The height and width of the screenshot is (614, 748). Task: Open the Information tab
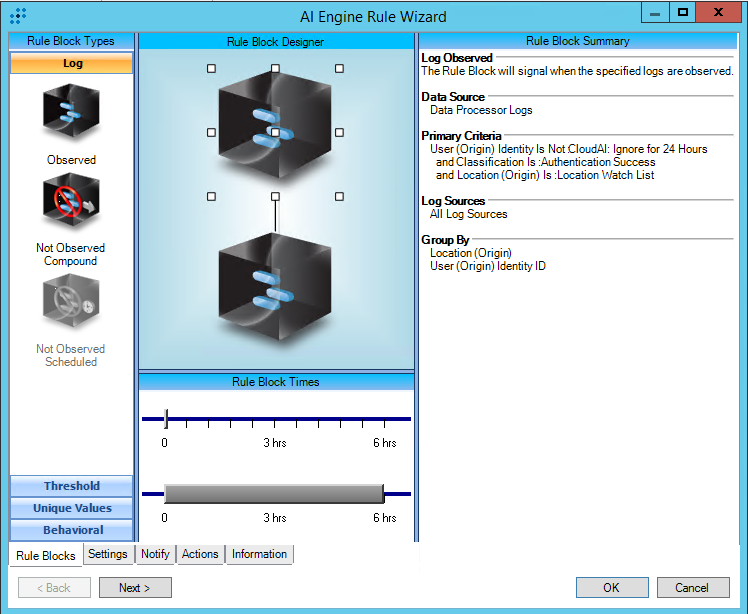point(259,554)
